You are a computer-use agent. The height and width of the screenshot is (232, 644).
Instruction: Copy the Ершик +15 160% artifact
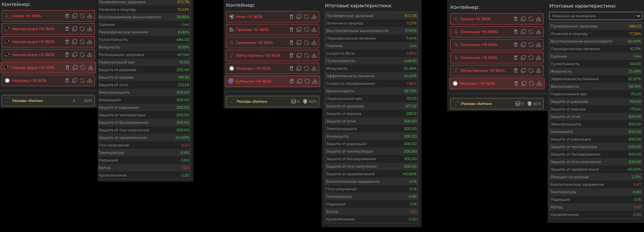pyautogui.click(x=523, y=19)
